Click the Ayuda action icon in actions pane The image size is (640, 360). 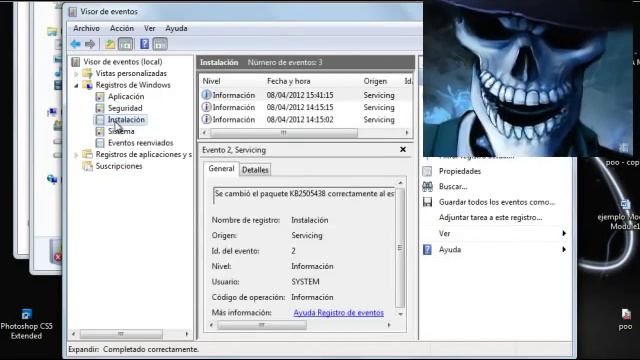[x=427, y=249]
